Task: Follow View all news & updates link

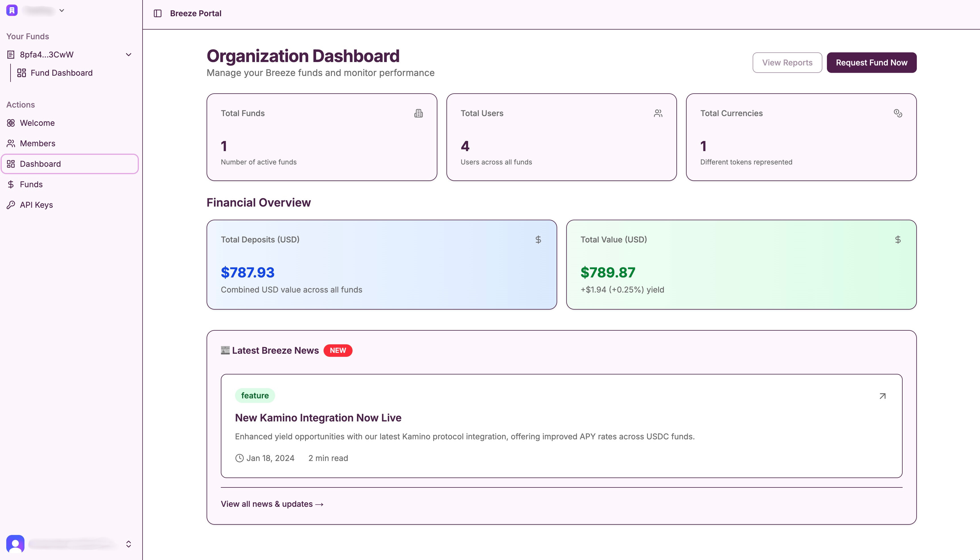Action: [x=272, y=504]
